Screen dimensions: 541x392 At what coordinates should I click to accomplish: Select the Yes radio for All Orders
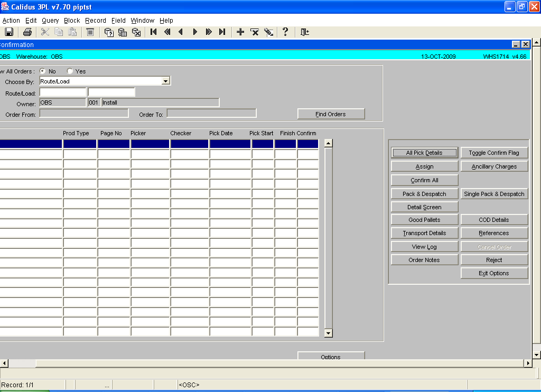(70, 71)
